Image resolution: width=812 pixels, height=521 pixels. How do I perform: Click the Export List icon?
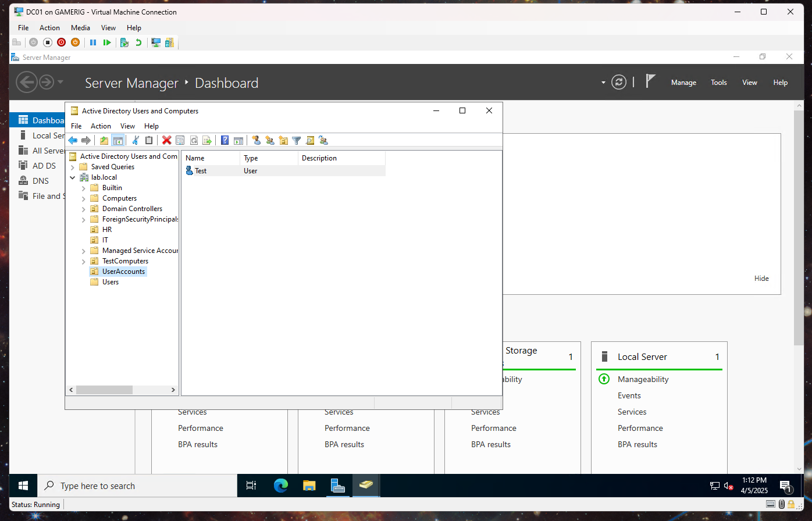[206, 140]
